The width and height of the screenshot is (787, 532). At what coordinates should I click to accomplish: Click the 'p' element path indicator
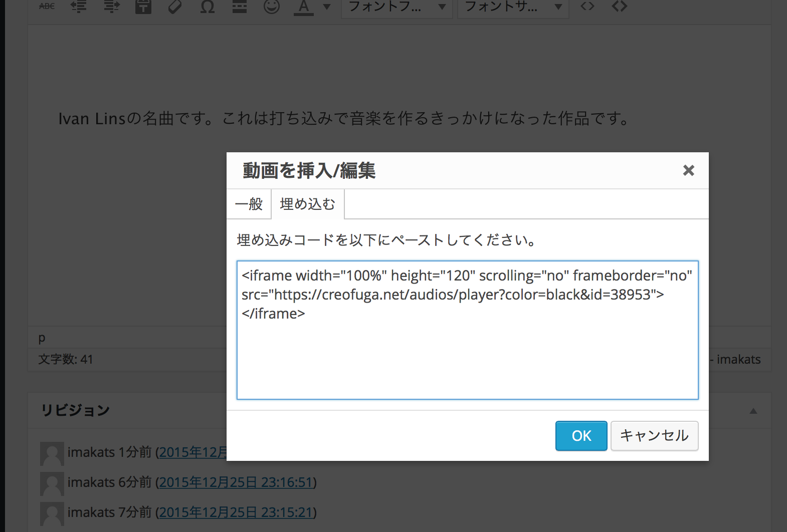(42, 338)
